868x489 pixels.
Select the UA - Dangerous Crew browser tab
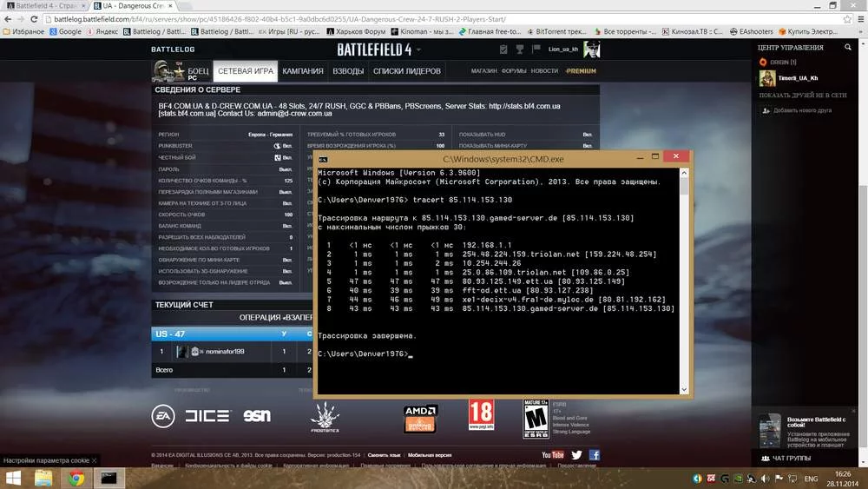click(x=133, y=5)
